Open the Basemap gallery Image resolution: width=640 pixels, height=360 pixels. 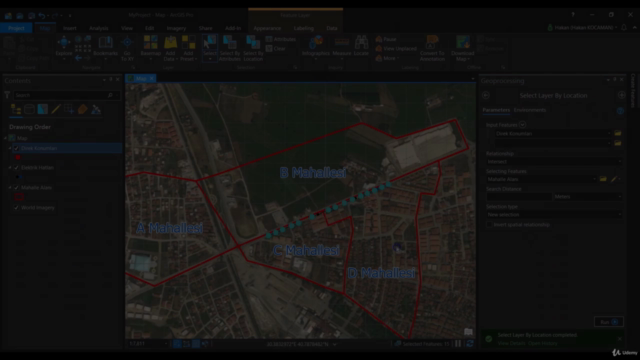(x=151, y=48)
